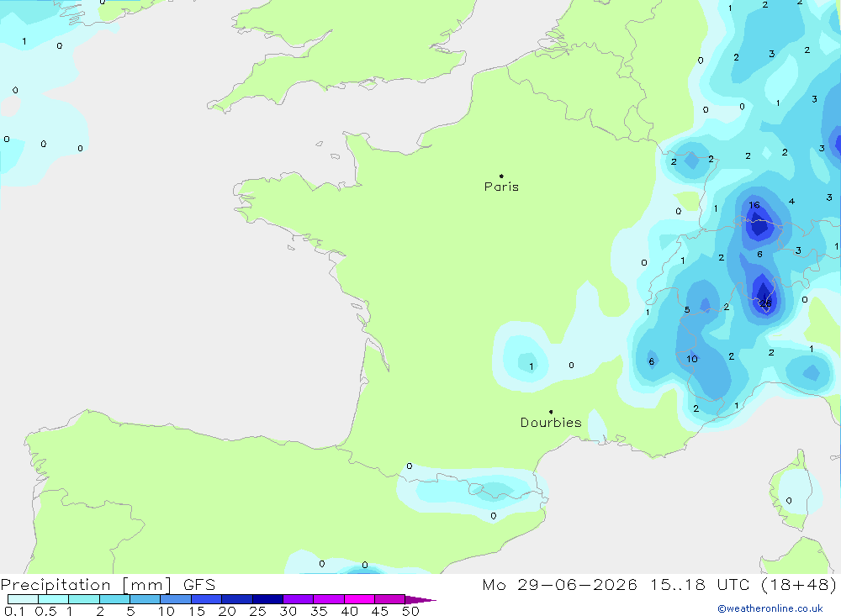Click the above-50 legend arrow tip
The width and height of the screenshot is (841, 616).
coord(421,600)
